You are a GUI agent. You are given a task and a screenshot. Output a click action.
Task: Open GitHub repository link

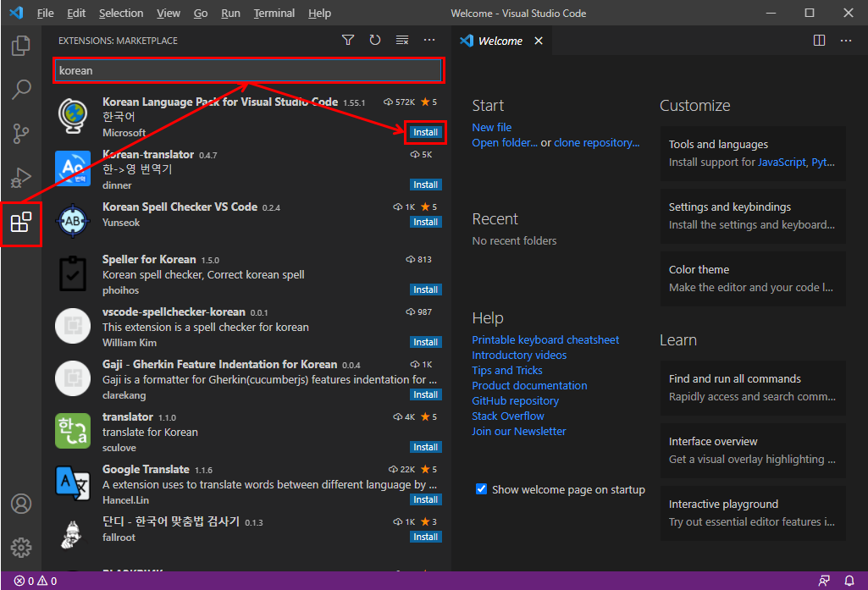point(516,400)
